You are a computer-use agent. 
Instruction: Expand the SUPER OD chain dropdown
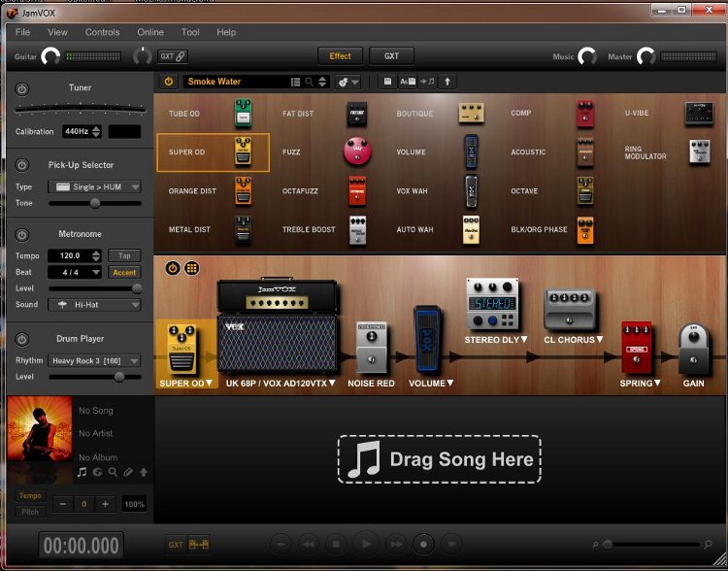pos(209,383)
